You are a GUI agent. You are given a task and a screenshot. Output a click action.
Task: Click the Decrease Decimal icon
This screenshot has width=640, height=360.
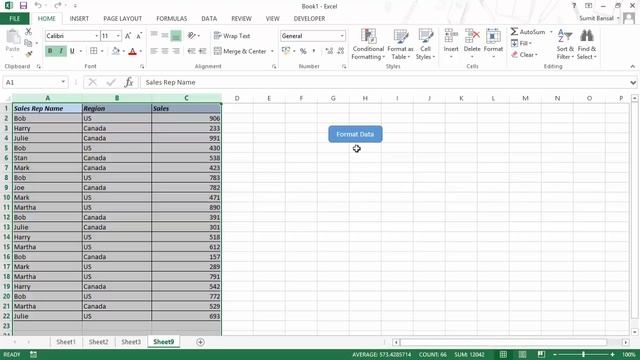340,51
